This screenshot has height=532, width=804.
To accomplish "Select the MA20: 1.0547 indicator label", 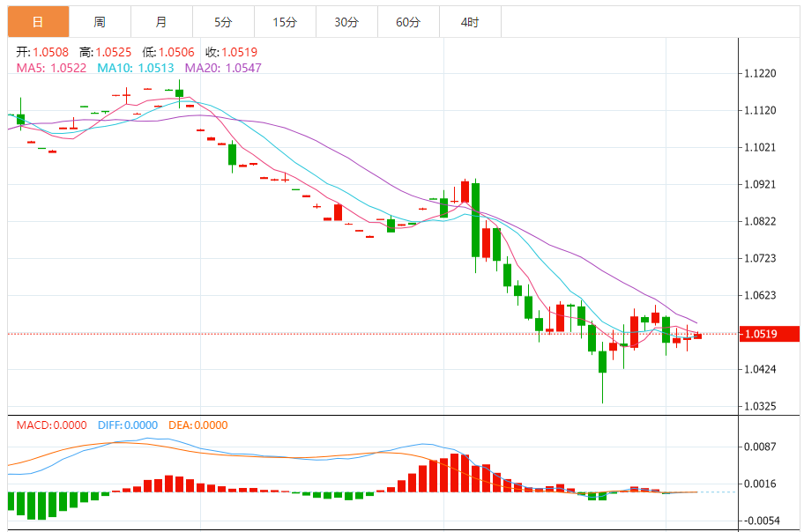I will [x=223, y=68].
